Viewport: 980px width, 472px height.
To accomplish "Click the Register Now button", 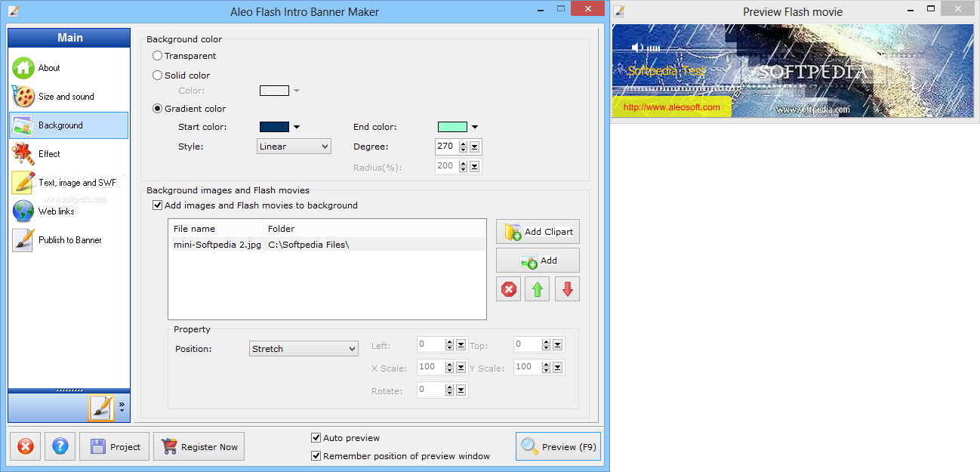I will tap(199, 446).
